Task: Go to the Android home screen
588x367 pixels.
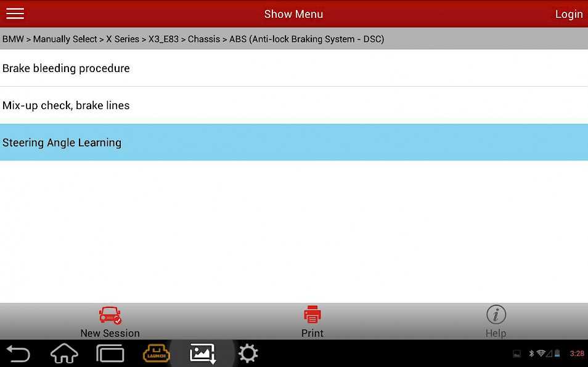Action: point(64,353)
